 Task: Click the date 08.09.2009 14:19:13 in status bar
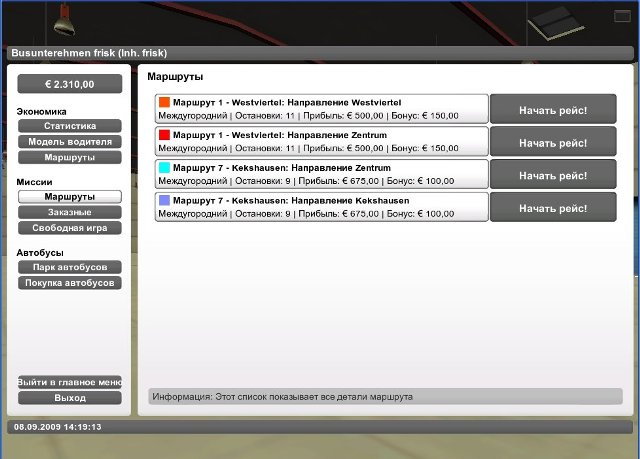pyautogui.click(x=58, y=427)
